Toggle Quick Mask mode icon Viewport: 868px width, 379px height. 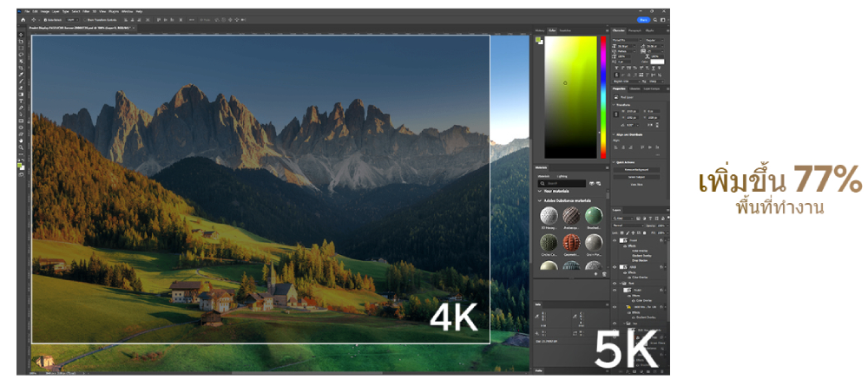[21, 175]
